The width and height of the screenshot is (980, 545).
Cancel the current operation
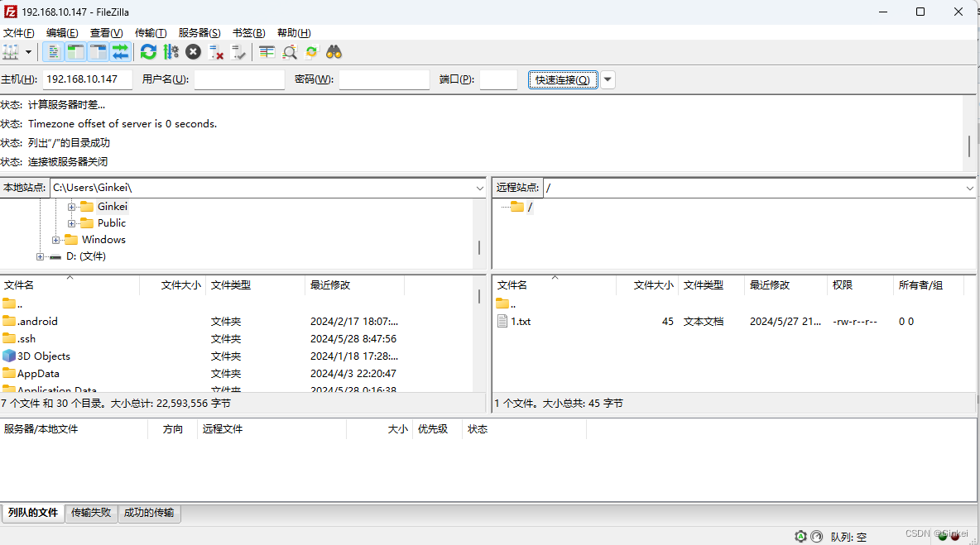coord(193,52)
